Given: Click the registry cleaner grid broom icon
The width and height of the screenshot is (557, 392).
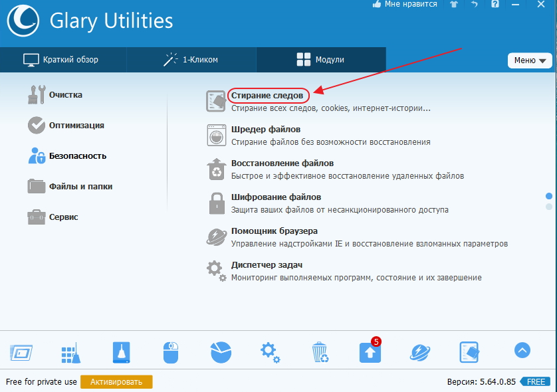Looking at the screenshot, I should point(71,353).
